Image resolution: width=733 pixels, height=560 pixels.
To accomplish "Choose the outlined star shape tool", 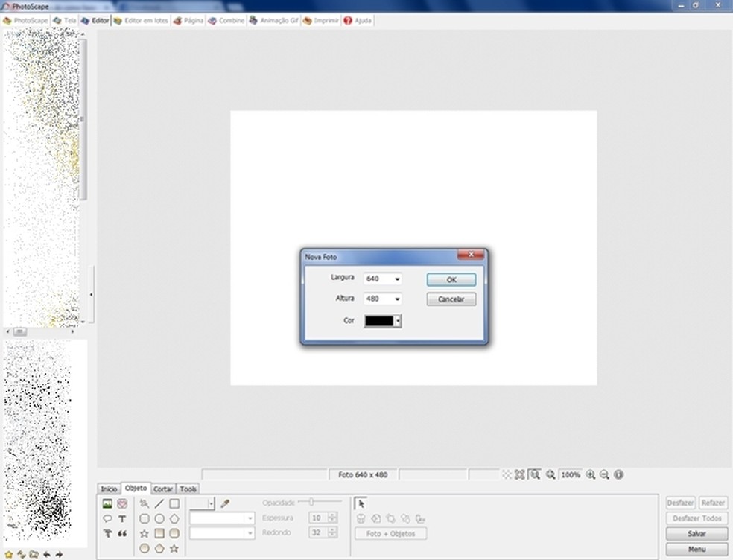I will 145,533.
